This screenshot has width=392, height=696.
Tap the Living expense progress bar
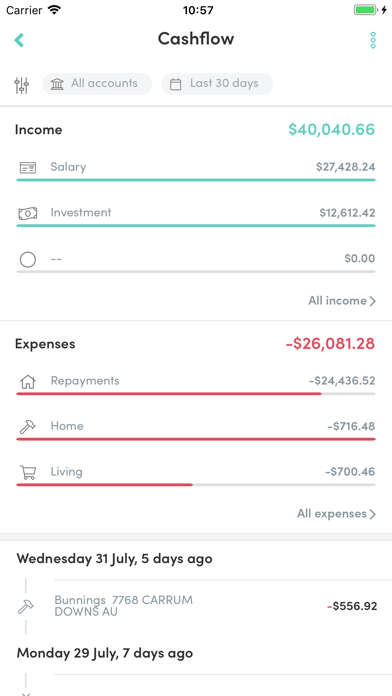pyautogui.click(x=196, y=485)
